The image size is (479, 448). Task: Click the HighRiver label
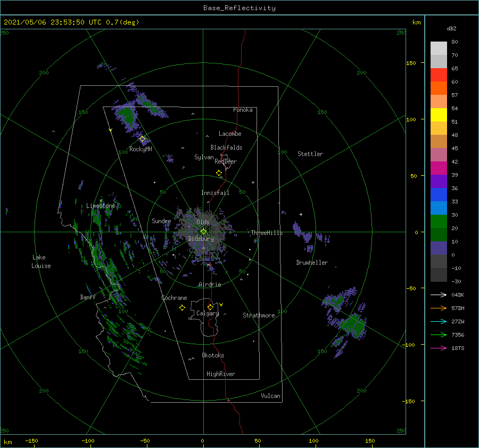click(x=221, y=374)
